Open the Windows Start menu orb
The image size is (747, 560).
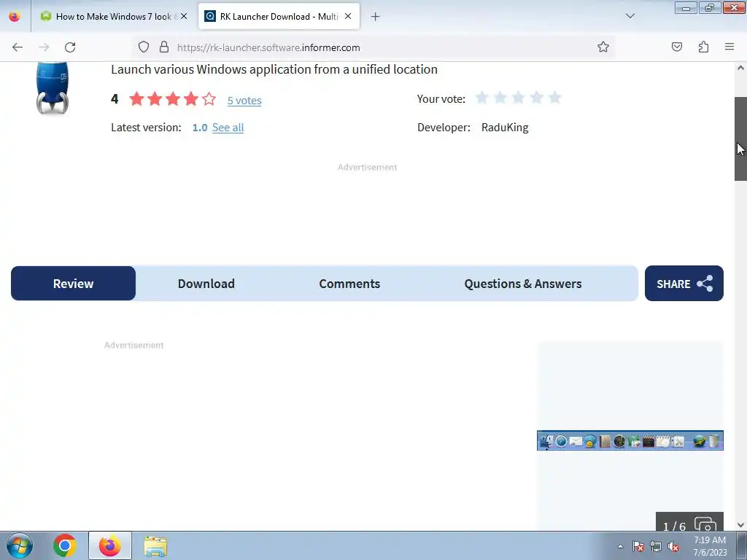pyautogui.click(x=20, y=545)
